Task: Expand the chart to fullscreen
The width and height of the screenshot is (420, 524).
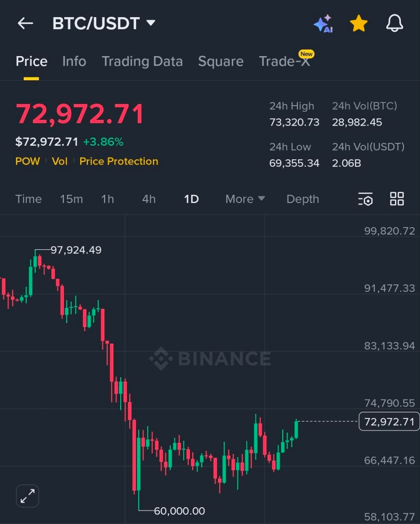Action: (27, 496)
